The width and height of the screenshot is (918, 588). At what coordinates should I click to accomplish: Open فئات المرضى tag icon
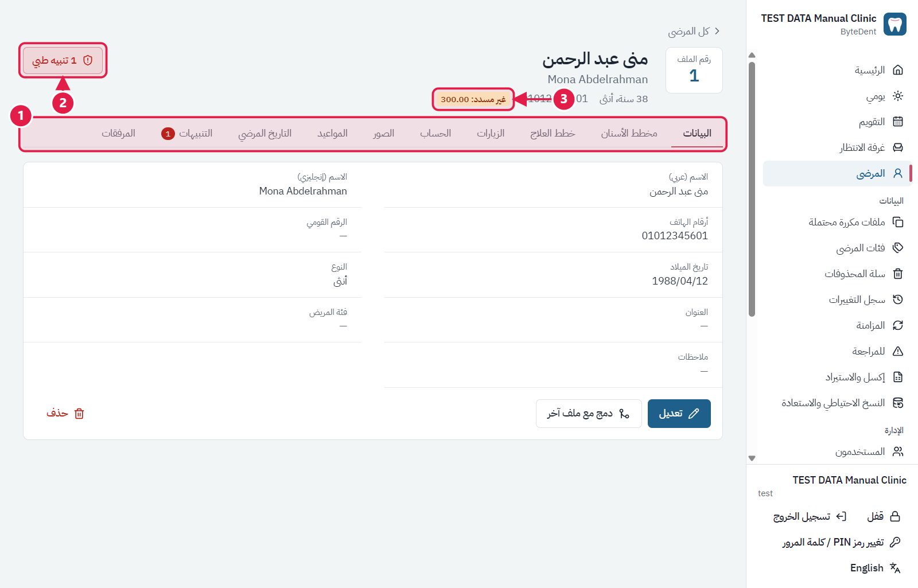[x=898, y=248]
